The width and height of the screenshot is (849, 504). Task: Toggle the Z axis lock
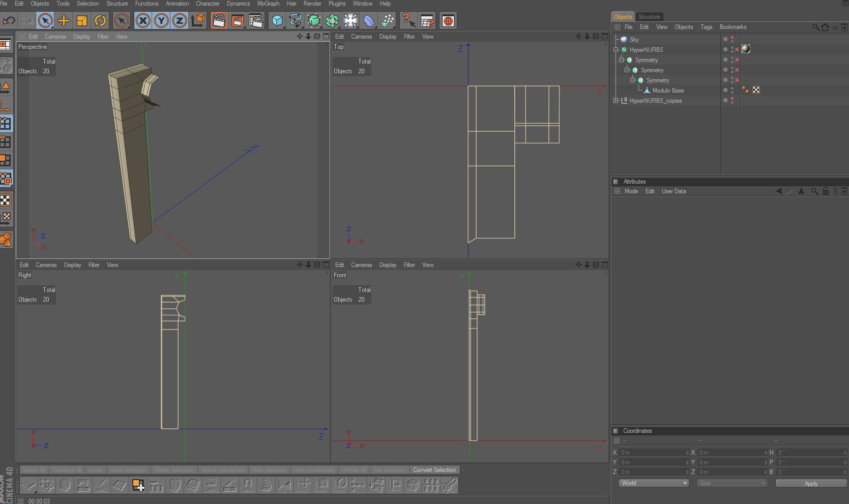pos(180,21)
